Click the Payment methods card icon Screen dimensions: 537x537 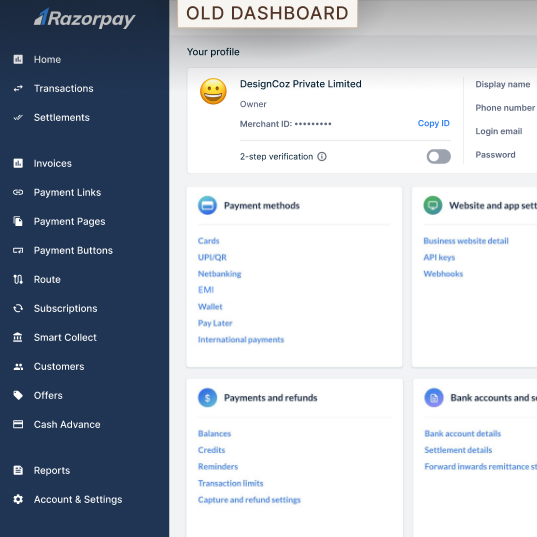click(207, 205)
